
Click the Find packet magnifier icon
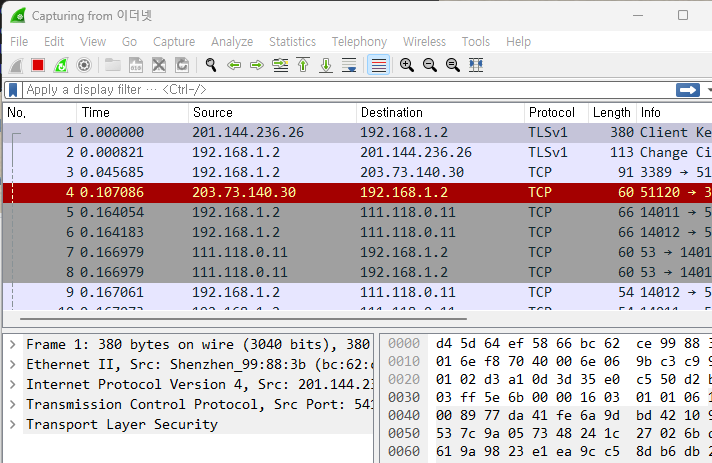(x=211, y=65)
